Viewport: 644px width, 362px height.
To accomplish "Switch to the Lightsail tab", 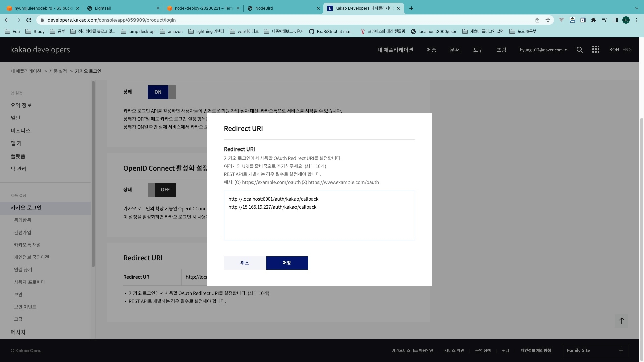I will pyautogui.click(x=122, y=8).
